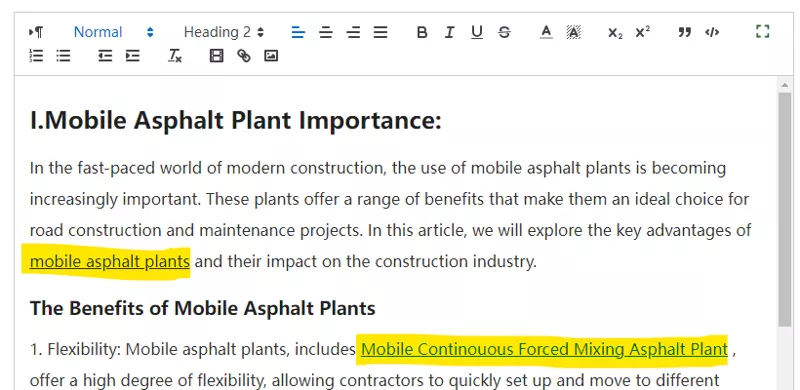Screen dimensions: 800x390
Task: Justify the text alignment
Action: pyautogui.click(x=380, y=32)
